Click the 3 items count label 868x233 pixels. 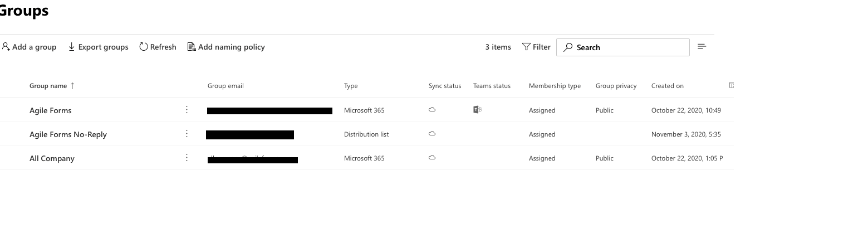click(x=498, y=47)
